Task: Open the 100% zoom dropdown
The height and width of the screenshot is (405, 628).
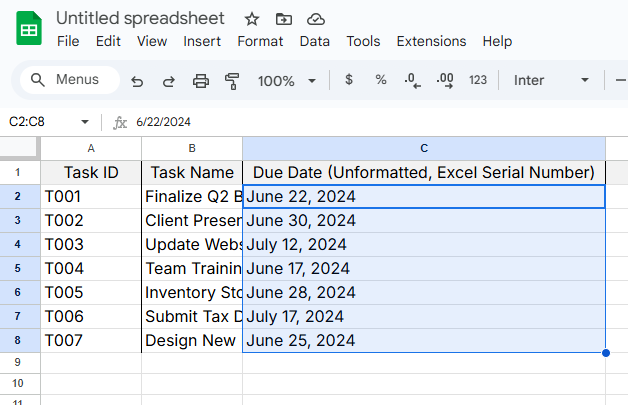Action: point(287,81)
